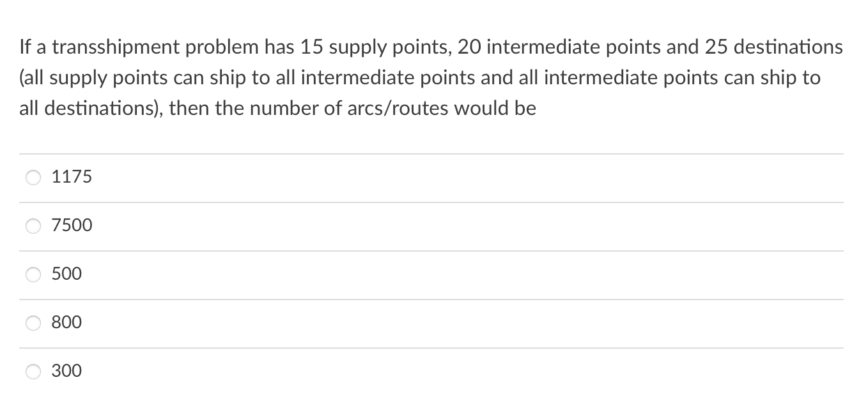Select the radio button for 800

(x=33, y=323)
